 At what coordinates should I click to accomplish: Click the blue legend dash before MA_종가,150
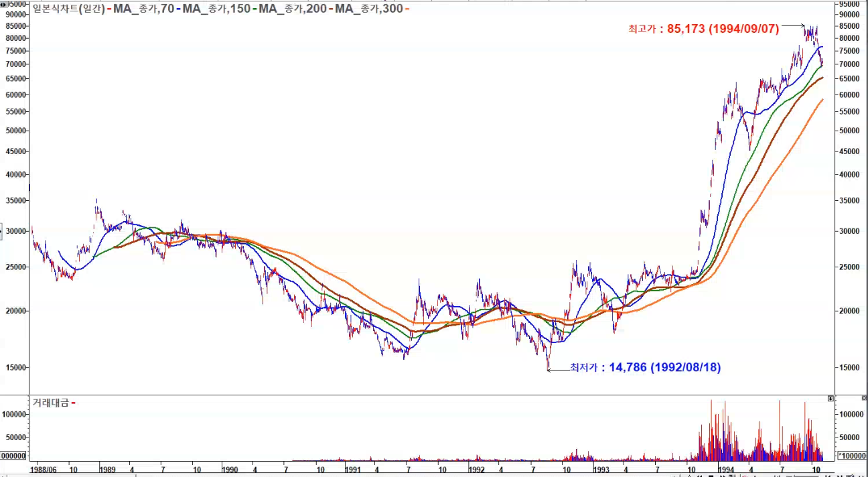point(179,9)
